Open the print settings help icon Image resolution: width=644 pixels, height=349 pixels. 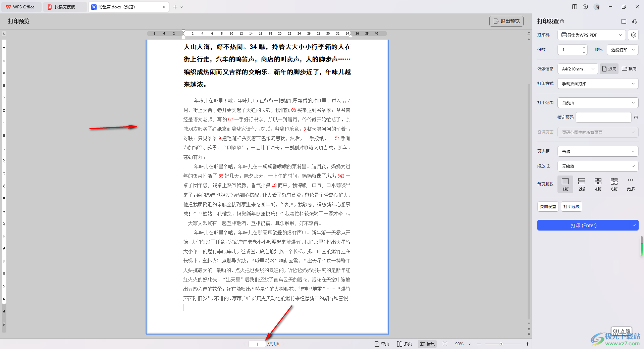[x=562, y=21]
